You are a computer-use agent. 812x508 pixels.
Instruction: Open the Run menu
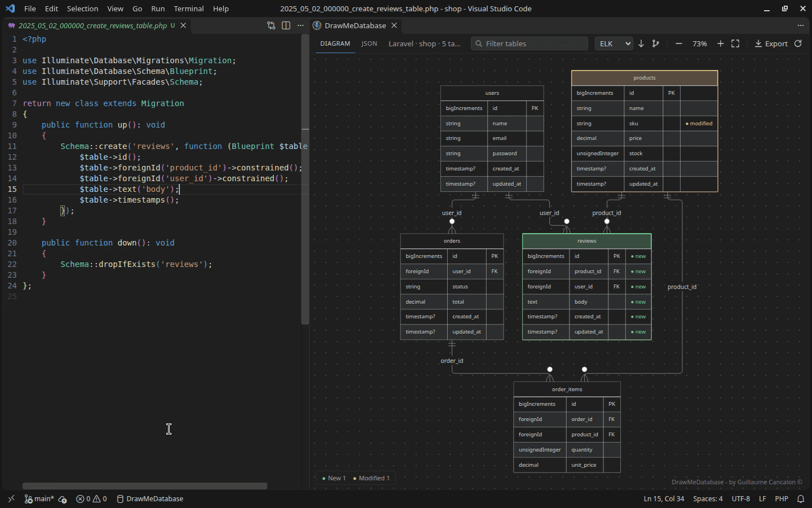(158, 8)
